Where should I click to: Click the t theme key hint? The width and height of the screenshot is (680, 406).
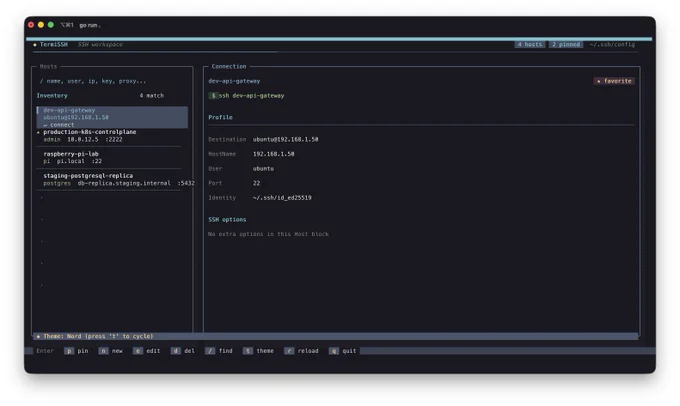[x=258, y=351]
